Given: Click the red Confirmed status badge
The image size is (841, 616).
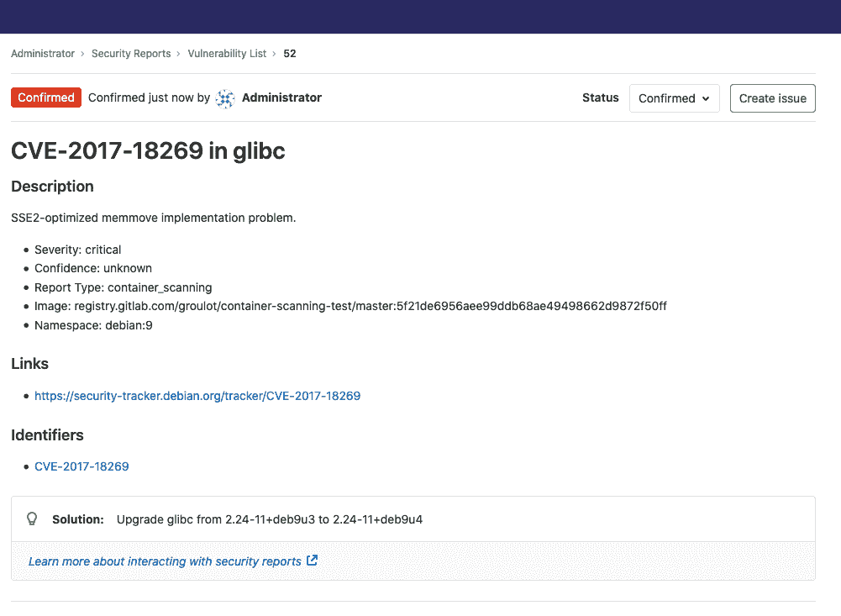Looking at the screenshot, I should pos(45,97).
